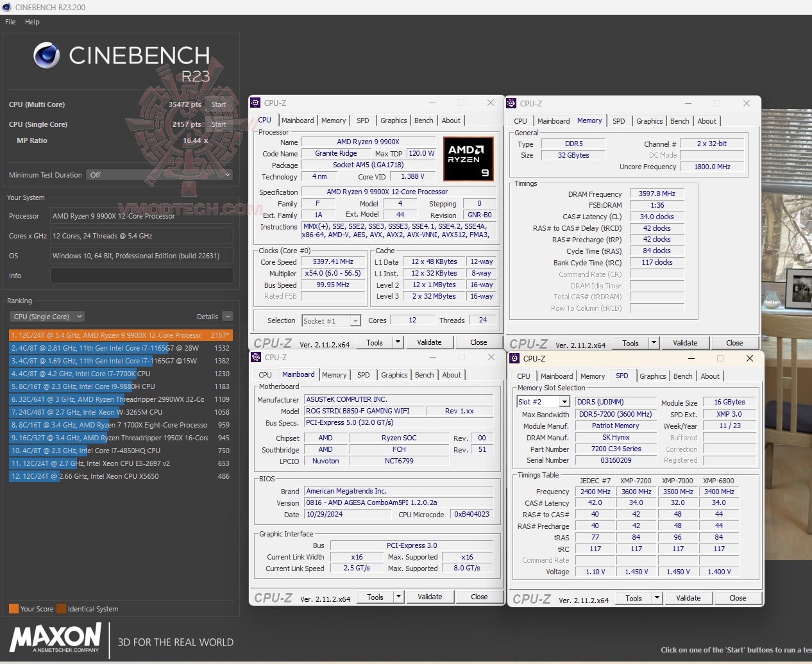Open the Graphics tab in the Mainboard window
The image size is (812, 664).
pos(394,375)
